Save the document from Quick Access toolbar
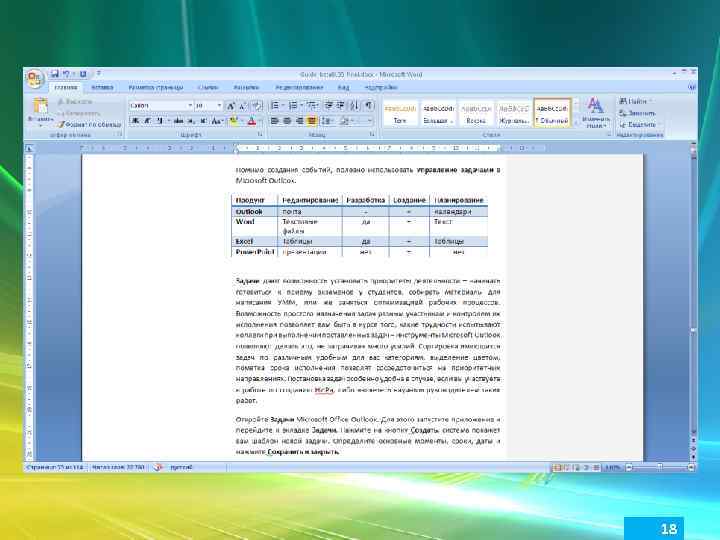This screenshot has height=540, width=720. tap(55, 73)
